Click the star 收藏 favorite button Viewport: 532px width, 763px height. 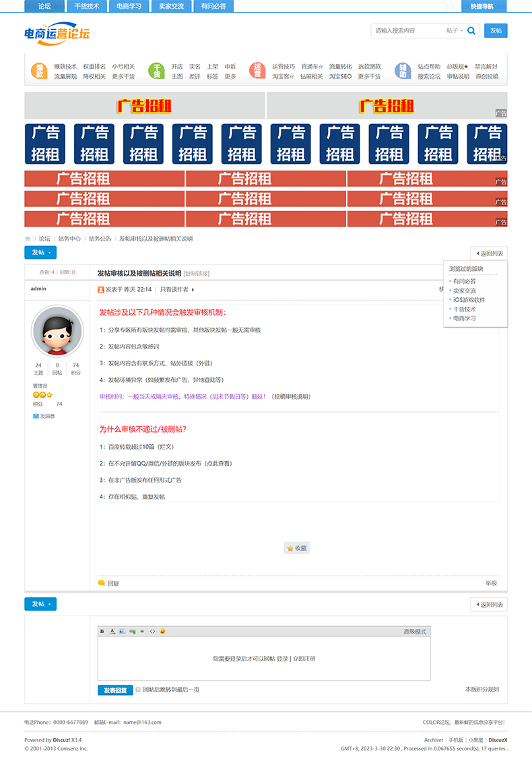pos(296,548)
